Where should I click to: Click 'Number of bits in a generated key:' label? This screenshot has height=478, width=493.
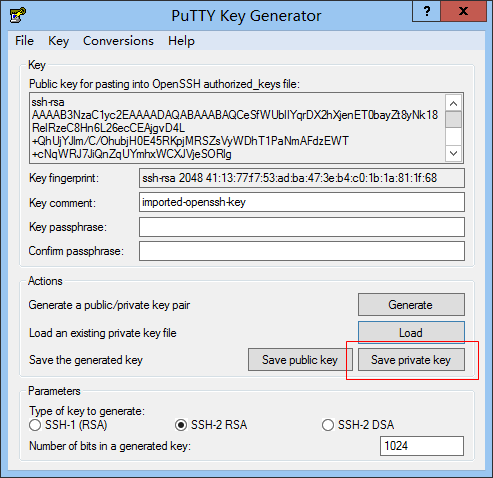click(110, 446)
